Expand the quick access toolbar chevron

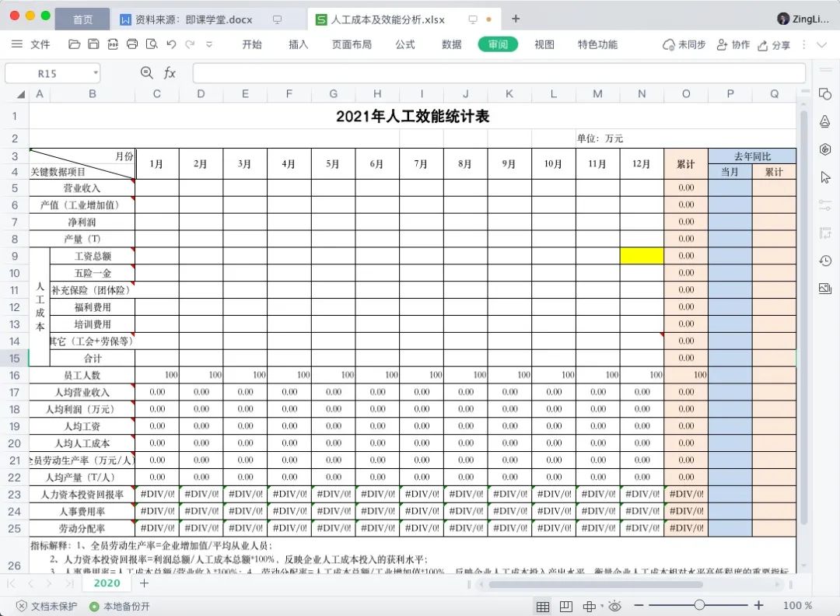click(x=208, y=44)
